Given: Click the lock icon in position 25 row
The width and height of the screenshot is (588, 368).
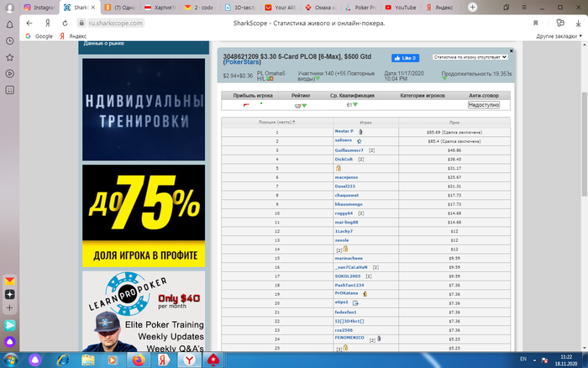Looking at the screenshot, I should tap(345, 348).
